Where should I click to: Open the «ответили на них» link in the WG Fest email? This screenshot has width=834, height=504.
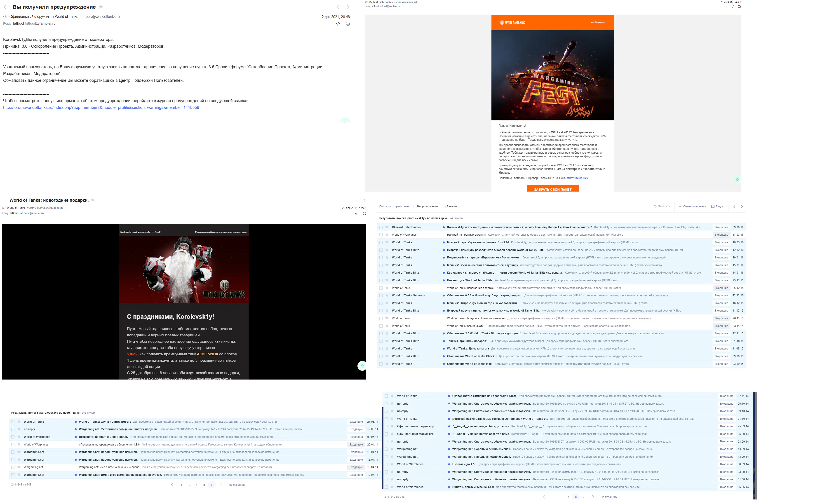[577, 178]
